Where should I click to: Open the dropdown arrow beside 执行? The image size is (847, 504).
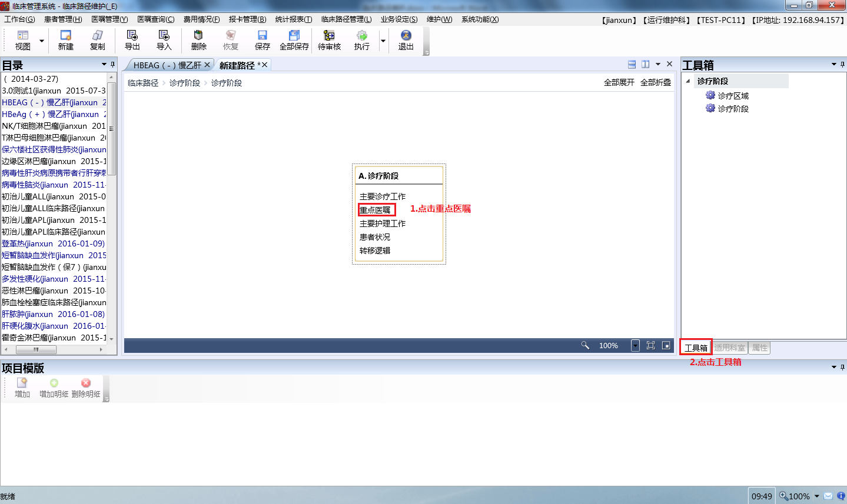tap(383, 41)
